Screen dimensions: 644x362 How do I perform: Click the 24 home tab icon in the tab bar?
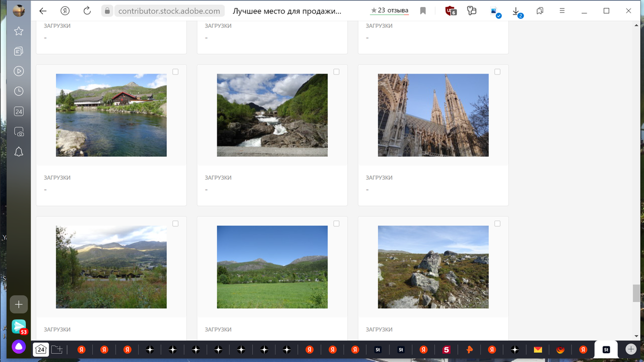(x=41, y=350)
